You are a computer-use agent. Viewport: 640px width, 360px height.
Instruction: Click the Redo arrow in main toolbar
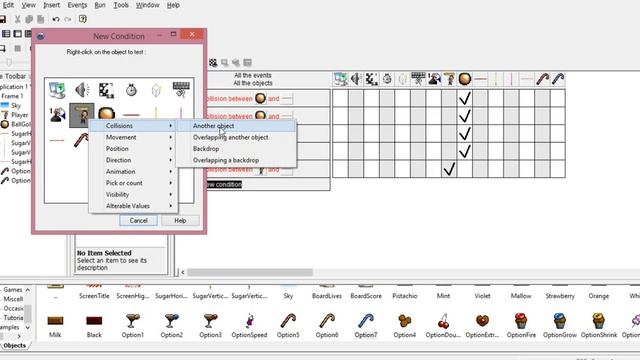tap(68, 19)
